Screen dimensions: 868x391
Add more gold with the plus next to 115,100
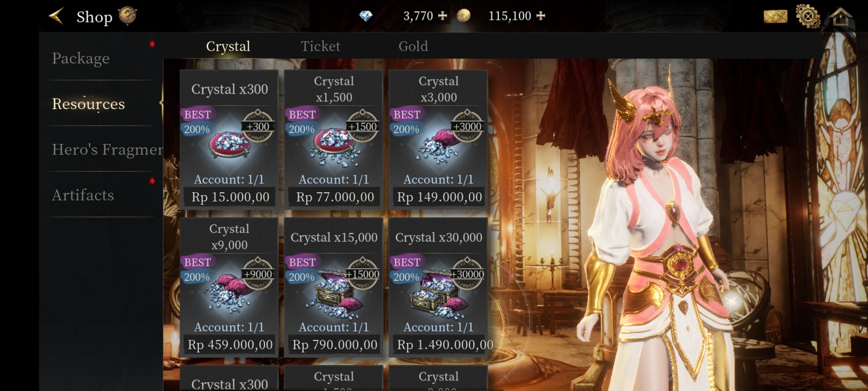click(x=541, y=16)
